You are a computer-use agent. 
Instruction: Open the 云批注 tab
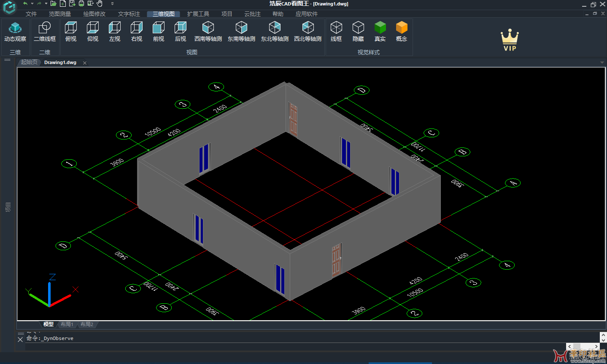click(x=253, y=14)
